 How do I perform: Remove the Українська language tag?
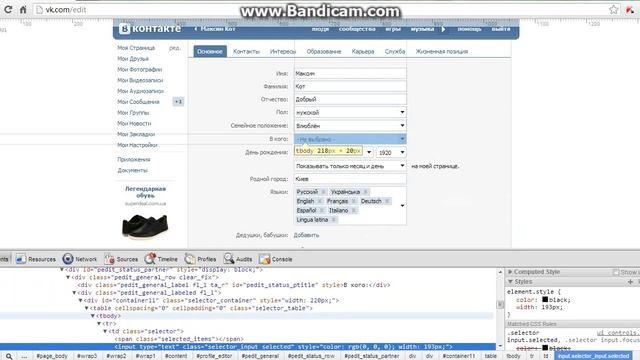[x=366, y=192]
